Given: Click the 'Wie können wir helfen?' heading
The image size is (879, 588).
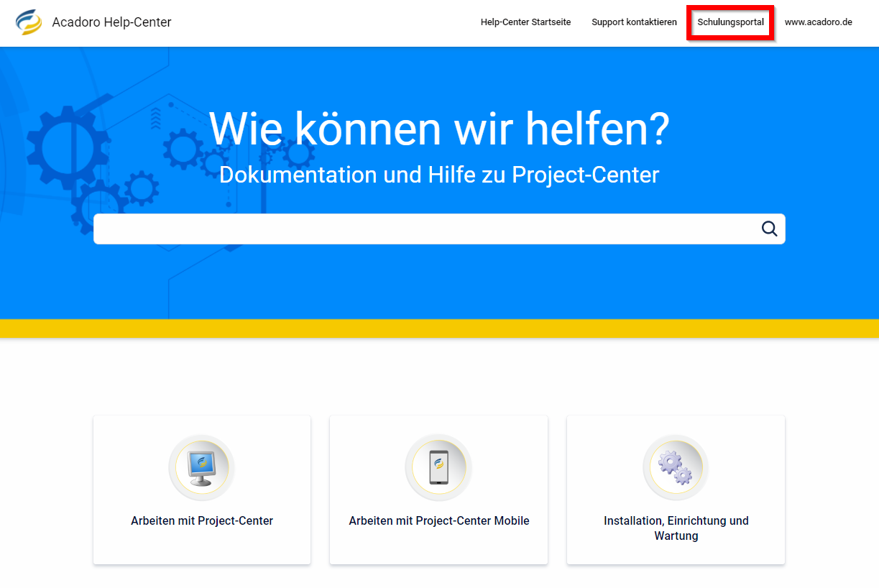Looking at the screenshot, I should [439, 129].
